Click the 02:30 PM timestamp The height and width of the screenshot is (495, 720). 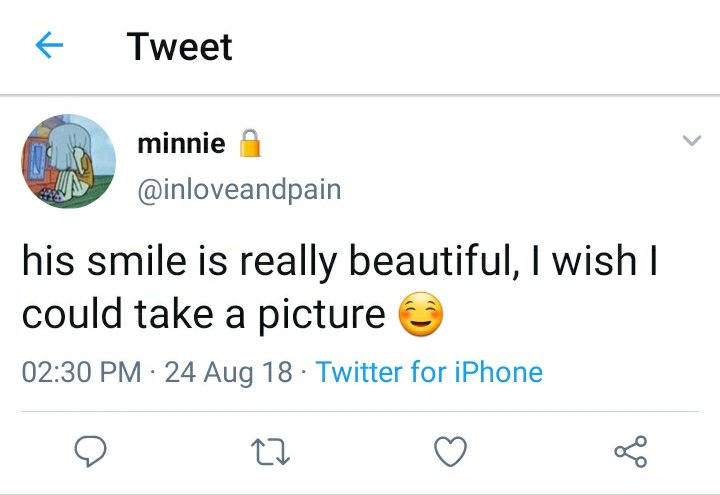click(81, 371)
